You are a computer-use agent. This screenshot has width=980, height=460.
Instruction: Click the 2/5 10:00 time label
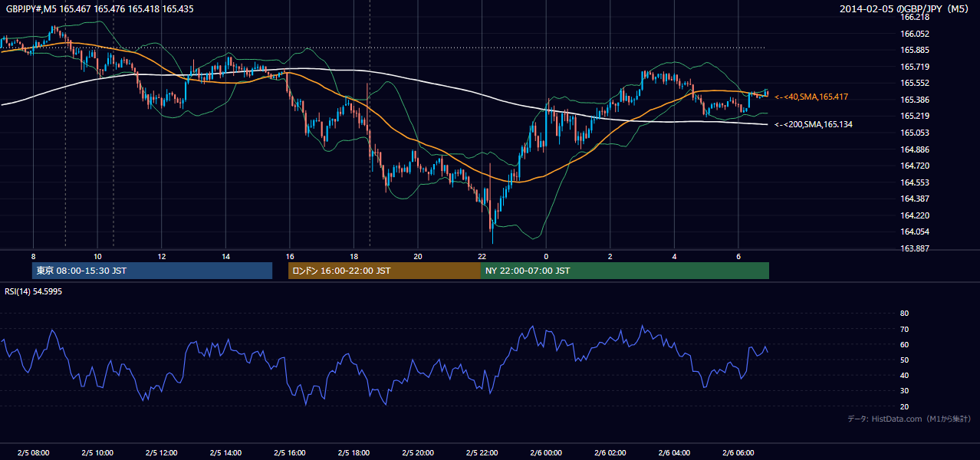pos(97,453)
